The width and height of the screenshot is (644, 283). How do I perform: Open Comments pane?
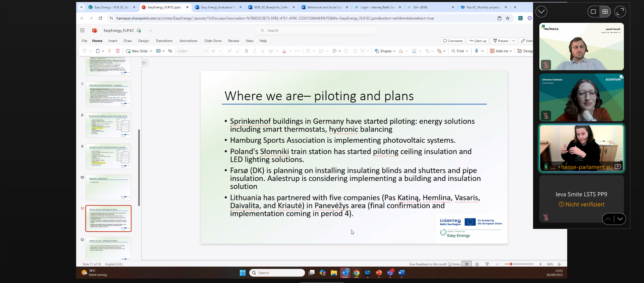[x=452, y=41]
